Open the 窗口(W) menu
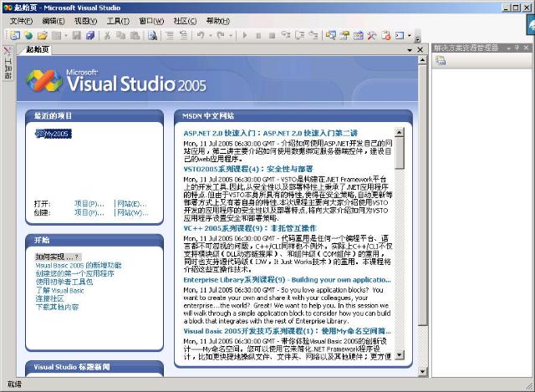The height and width of the screenshot is (392, 535). point(151,21)
